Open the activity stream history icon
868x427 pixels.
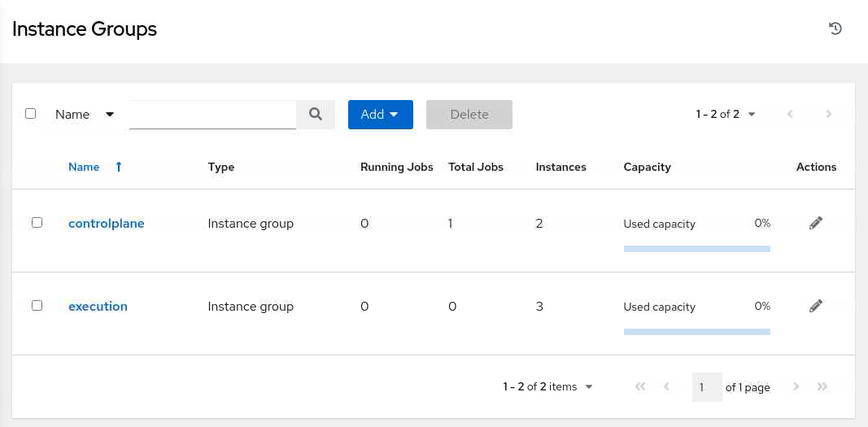coord(835,29)
